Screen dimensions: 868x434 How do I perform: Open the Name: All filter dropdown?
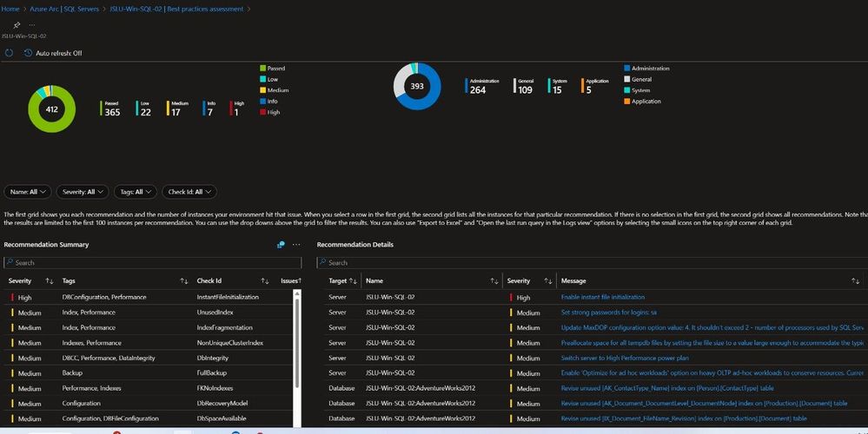pyautogui.click(x=28, y=192)
